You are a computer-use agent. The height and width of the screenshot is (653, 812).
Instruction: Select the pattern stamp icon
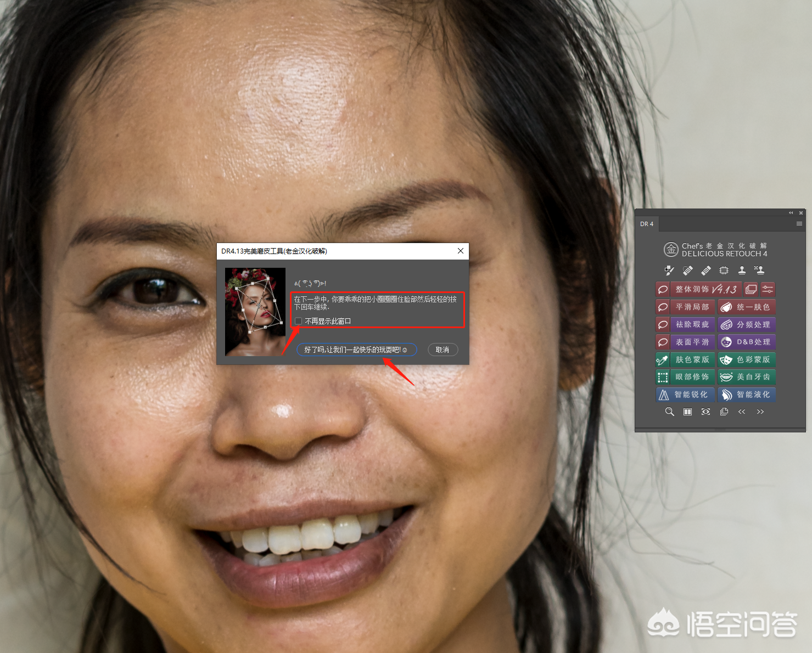tap(759, 270)
